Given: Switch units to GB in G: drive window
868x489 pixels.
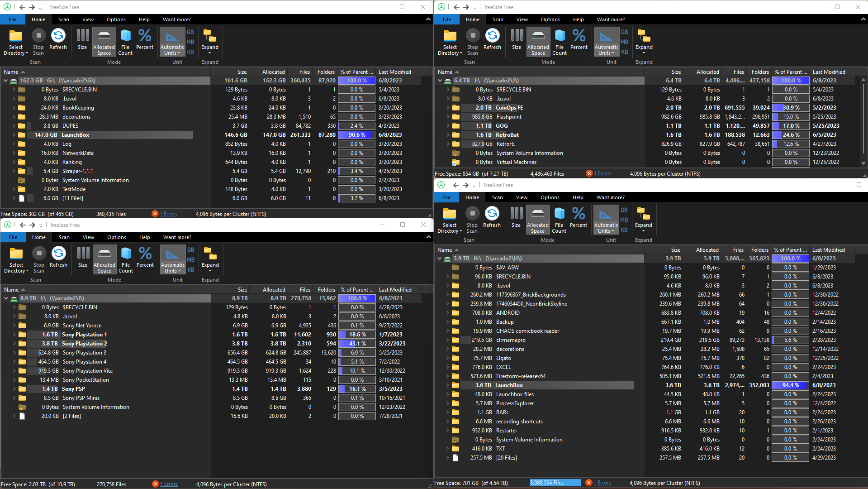Looking at the screenshot, I should (x=190, y=32).
